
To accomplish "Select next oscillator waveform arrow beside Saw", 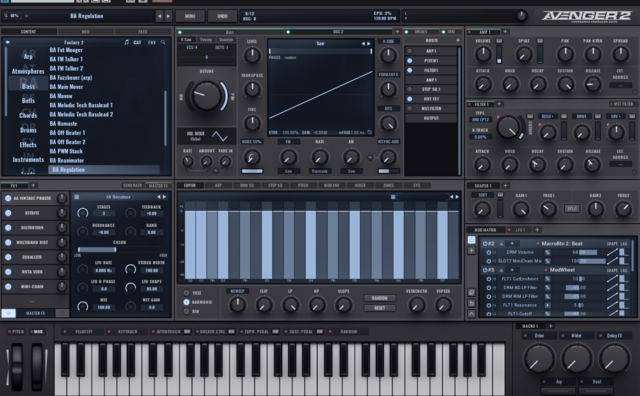I will tap(369, 43).
